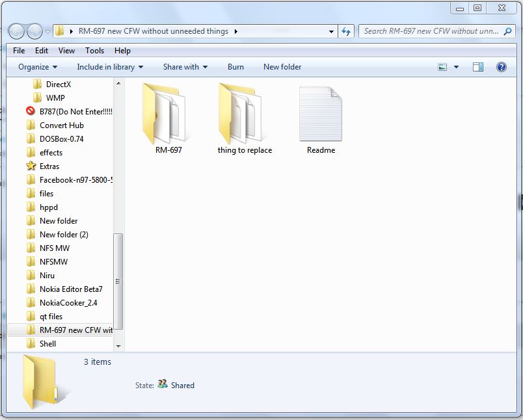Toggle the preview pane icon
This screenshot has width=523, height=420.
point(478,67)
